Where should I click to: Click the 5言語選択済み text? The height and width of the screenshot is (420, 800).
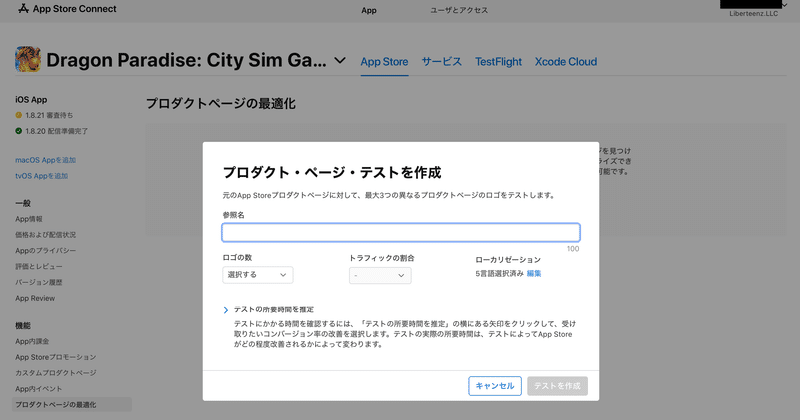(499, 274)
